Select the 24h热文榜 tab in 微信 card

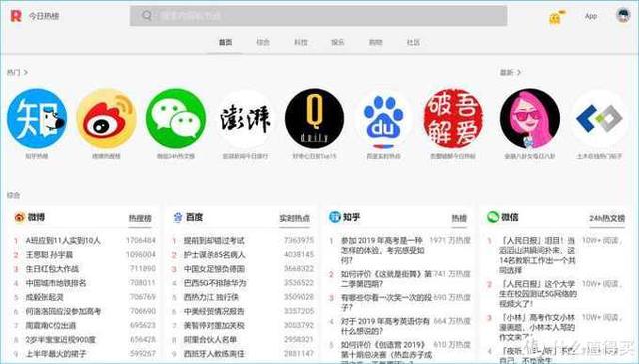click(607, 218)
